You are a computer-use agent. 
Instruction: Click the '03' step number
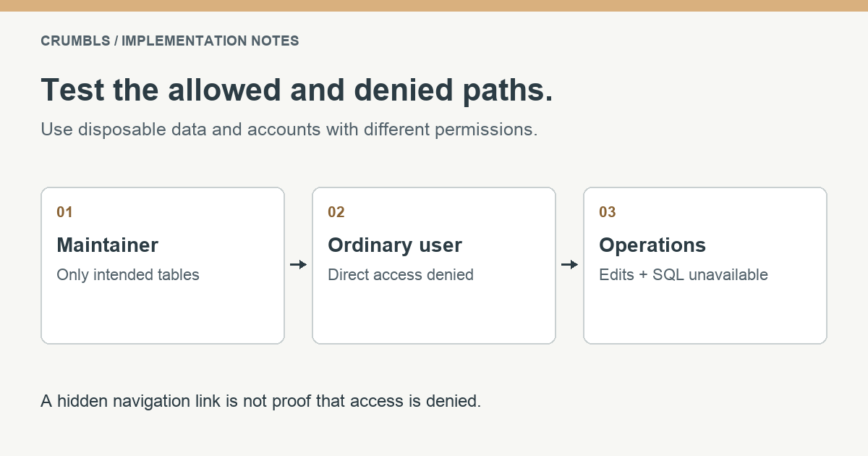[x=608, y=212]
